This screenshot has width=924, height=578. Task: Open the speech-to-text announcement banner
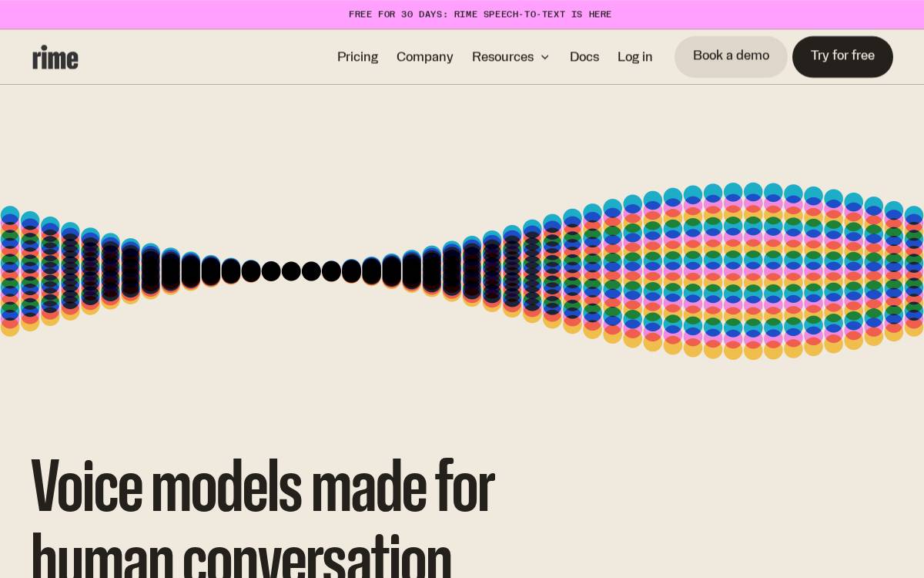[x=462, y=15]
